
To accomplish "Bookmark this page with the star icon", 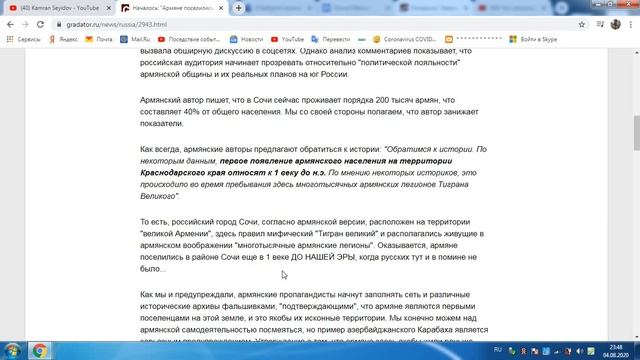I will click(582, 24).
